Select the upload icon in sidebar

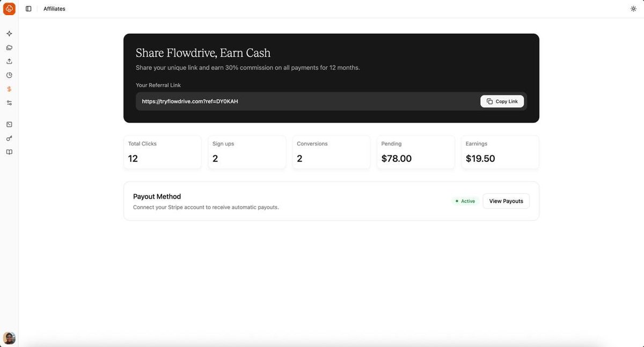click(x=9, y=61)
